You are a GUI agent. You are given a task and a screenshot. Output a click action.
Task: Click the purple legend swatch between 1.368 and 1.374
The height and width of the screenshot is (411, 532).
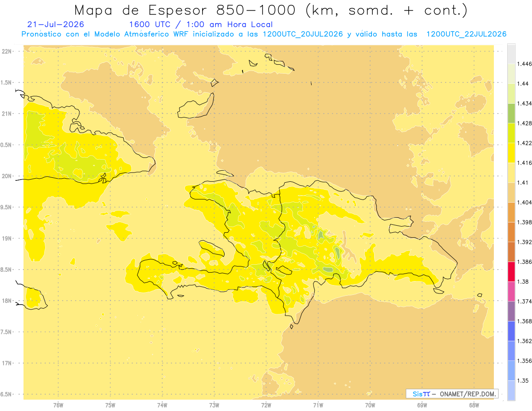click(x=511, y=311)
